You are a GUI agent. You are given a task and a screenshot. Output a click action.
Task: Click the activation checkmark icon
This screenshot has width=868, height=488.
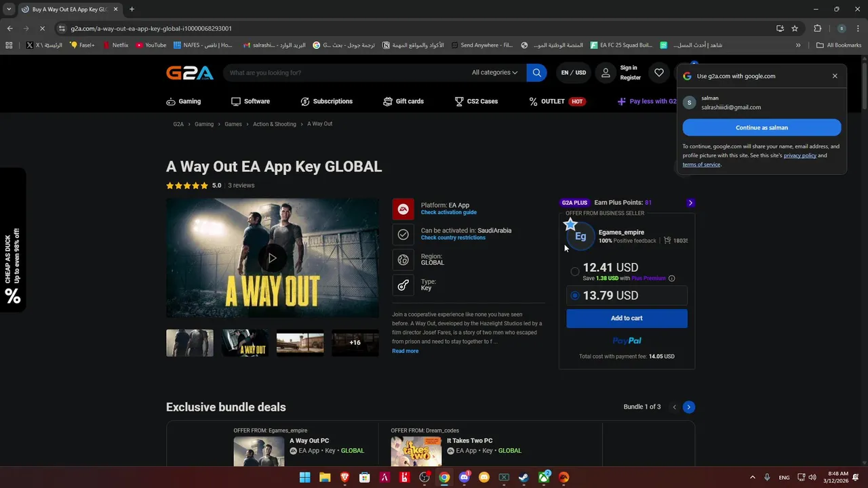pos(403,235)
